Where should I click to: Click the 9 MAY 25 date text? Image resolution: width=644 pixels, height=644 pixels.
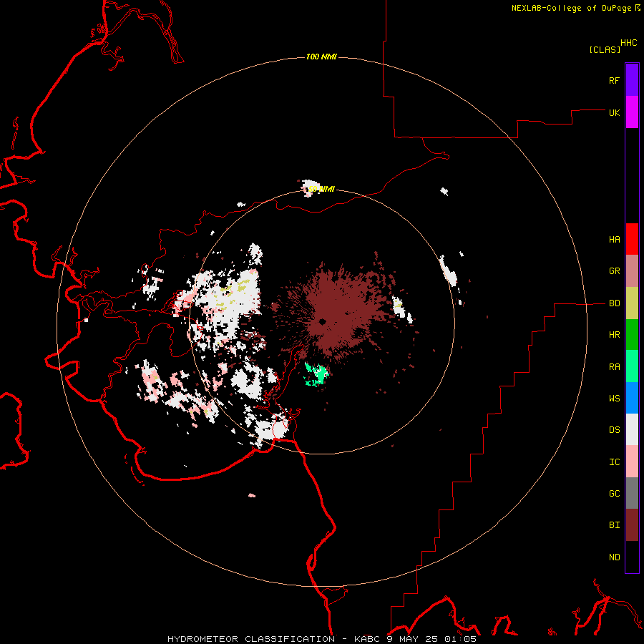(411, 639)
